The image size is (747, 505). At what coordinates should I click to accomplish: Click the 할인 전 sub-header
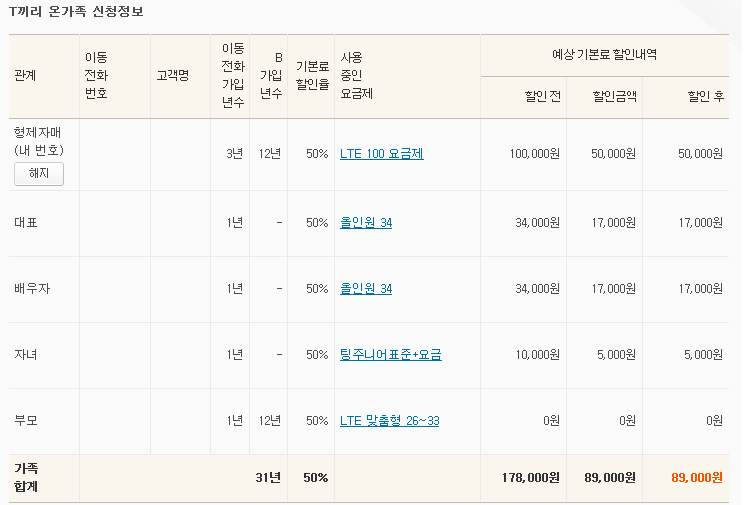(543, 97)
